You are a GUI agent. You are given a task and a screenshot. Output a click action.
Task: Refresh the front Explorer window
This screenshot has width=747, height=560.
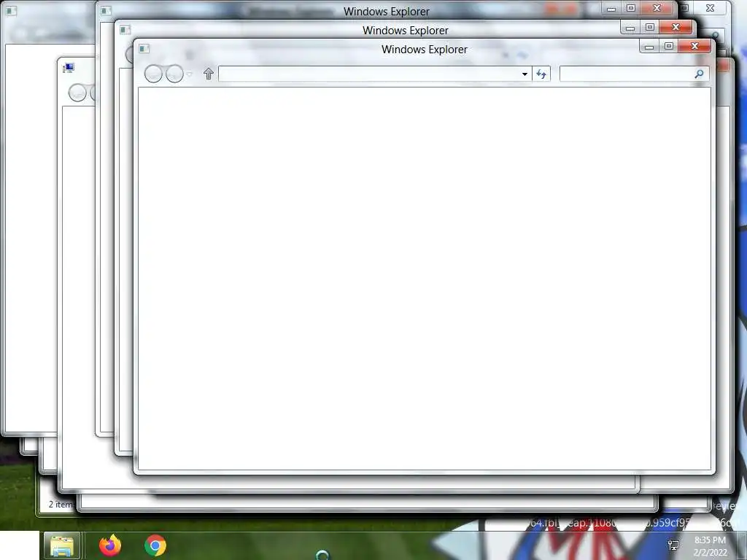[541, 74]
